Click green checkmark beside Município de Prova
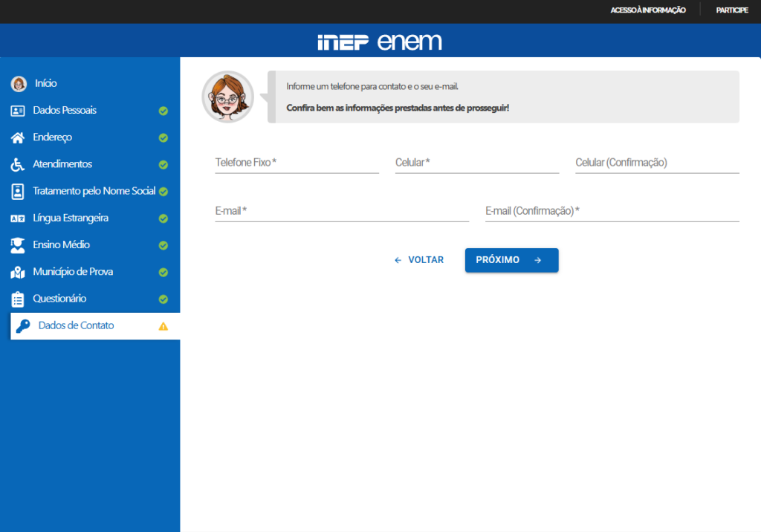Screen dimensions: 761x532 click(x=163, y=272)
